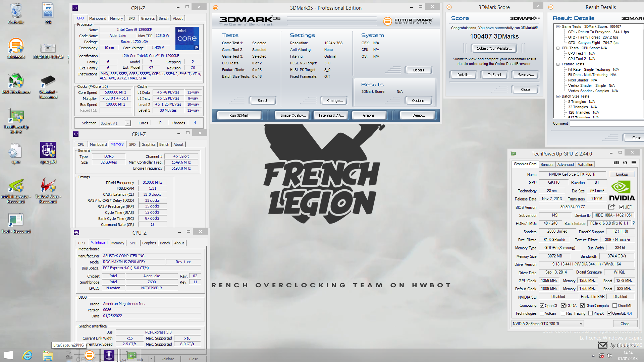Click the Run 3DMark button

(x=239, y=115)
